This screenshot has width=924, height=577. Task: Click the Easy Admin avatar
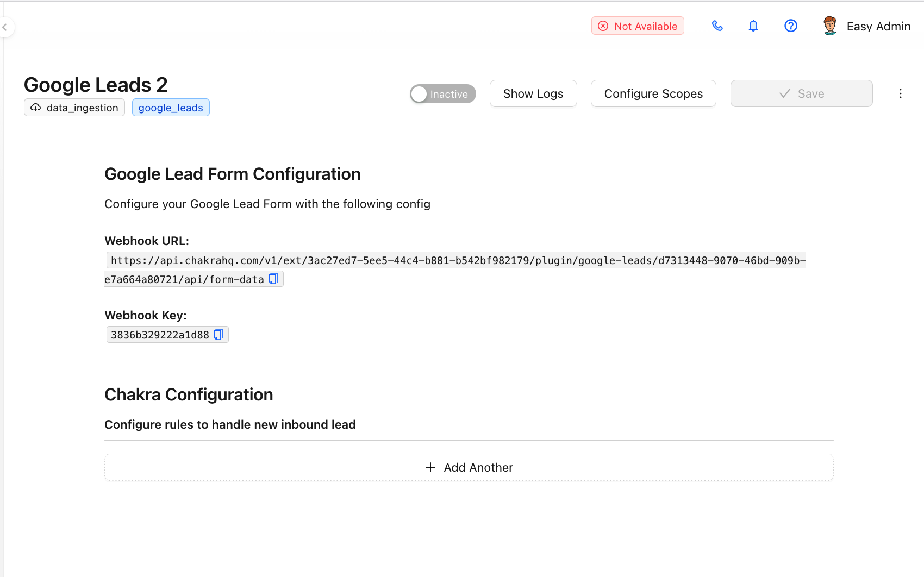coord(829,26)
